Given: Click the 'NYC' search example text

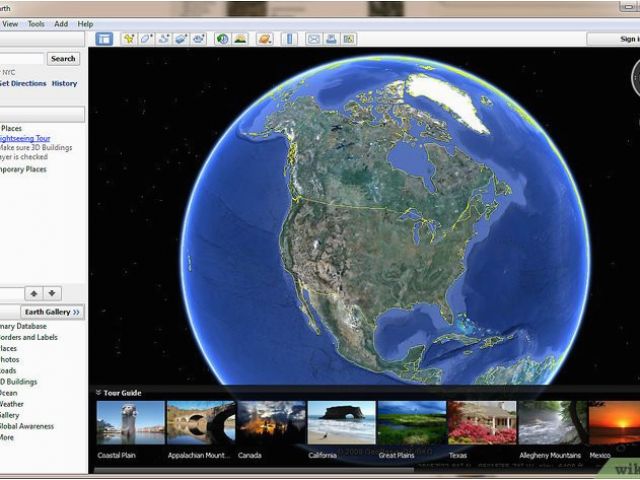Looking at the screenshot, I should [9, 72].
